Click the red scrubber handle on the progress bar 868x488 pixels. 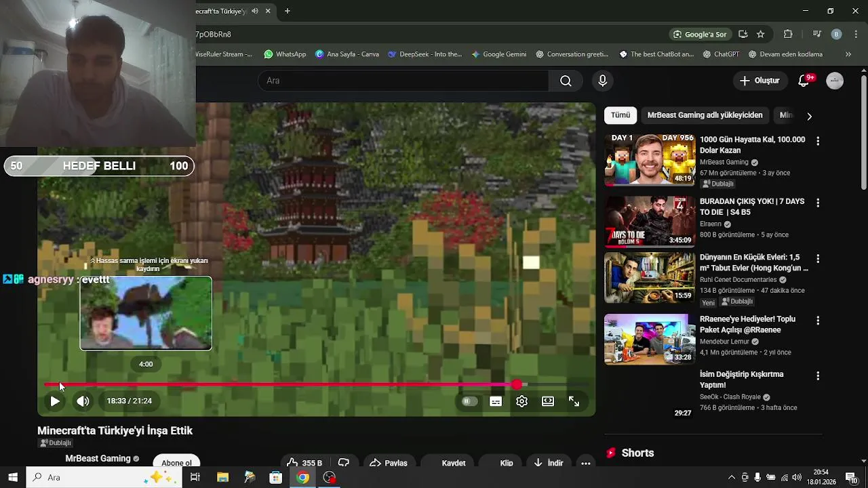pos(517,385)
